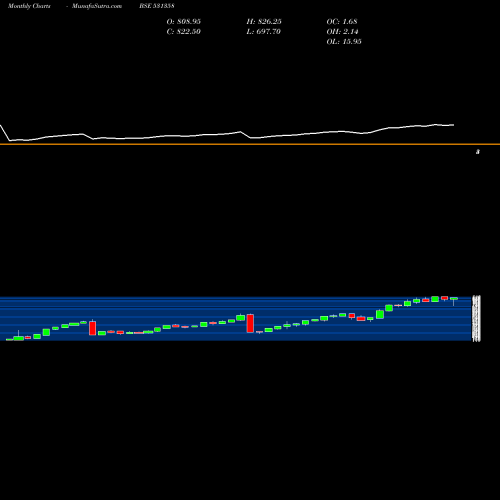Click the 'MunafaSutra.com' label
The width and height of the screenshot is (500, 500).
pyautogui.click(x=97, y=6)
